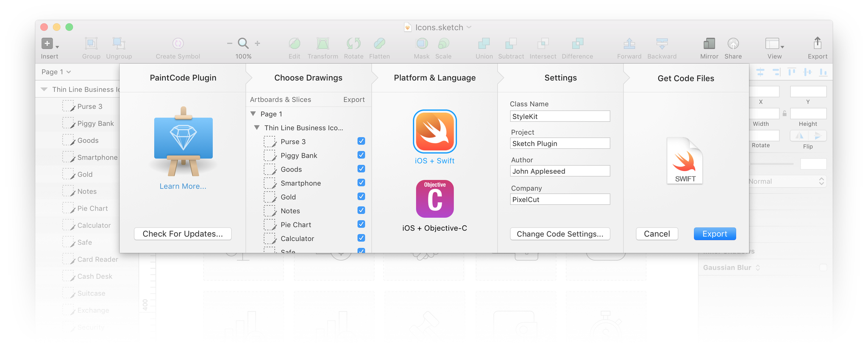Uncheck export for Purse 3
This screenshot has width=868, height=364.
pyautogui.click(x=361, y=141)
